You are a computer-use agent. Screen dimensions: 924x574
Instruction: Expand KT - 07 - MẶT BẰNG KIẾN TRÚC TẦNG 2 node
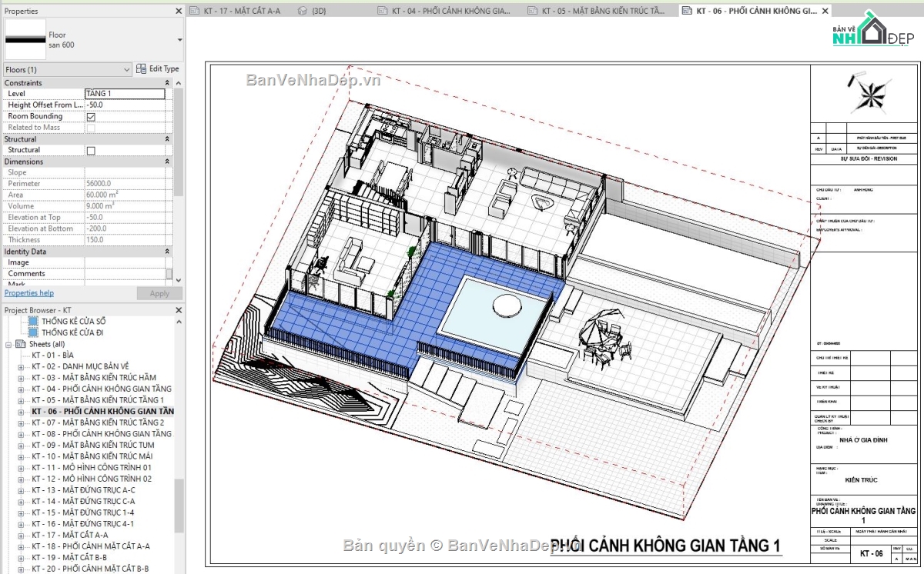(21, 422)
